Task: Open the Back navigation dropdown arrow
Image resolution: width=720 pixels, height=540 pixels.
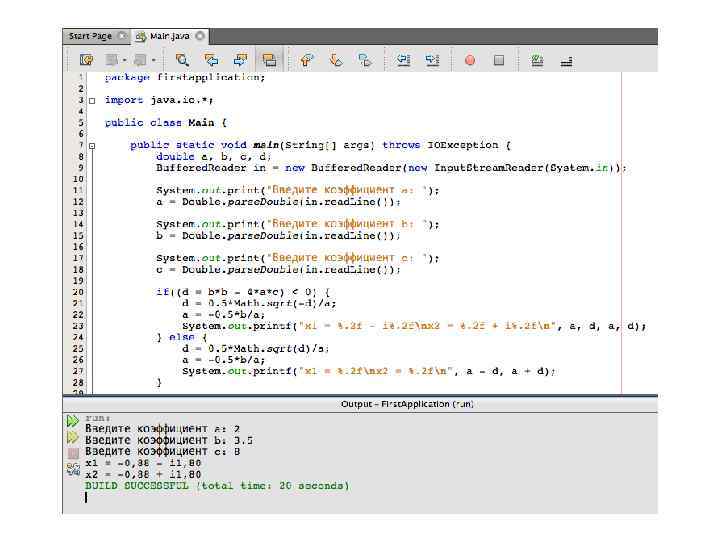Action: pos(125,60)
